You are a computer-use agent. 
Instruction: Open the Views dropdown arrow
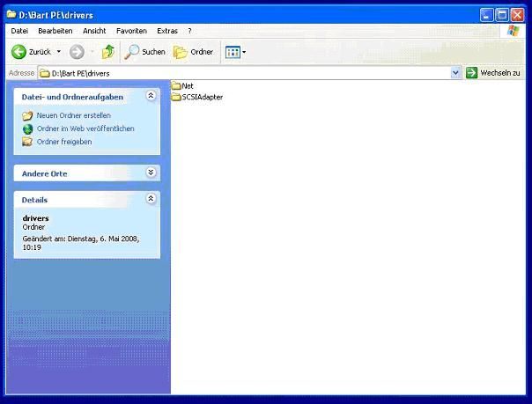(244, 52)
